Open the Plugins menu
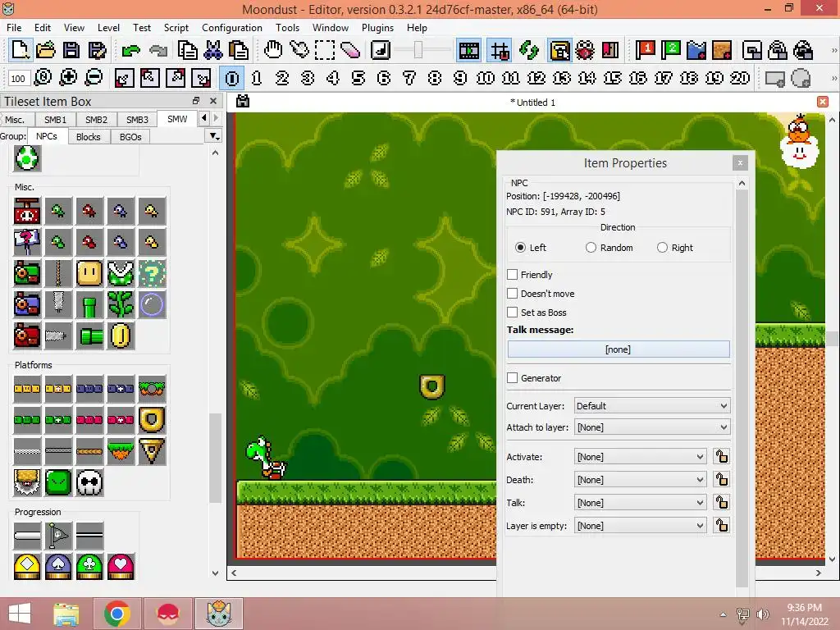Image resolution: width=840 pixels, height=630 pixels. pyautogui.click(x=377, y=28)
